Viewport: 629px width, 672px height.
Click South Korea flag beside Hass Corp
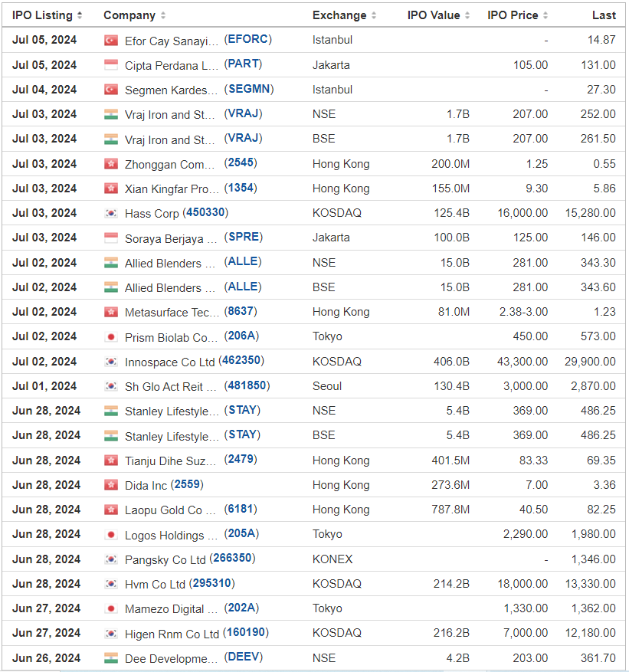point(111,213)
